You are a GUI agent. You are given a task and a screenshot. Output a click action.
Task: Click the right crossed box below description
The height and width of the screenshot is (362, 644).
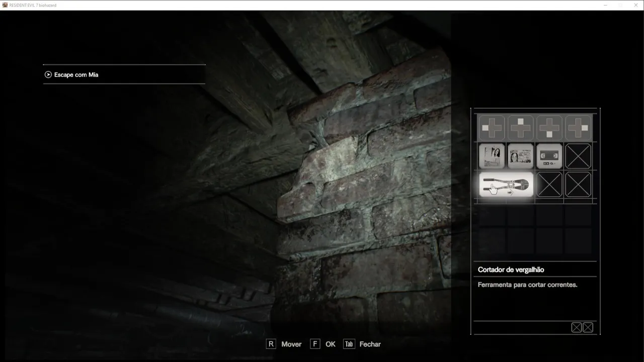(x=588, y=328)
